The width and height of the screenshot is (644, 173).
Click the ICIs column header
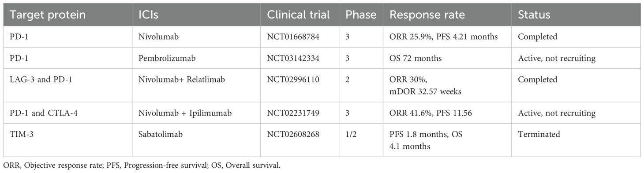[147, 15]
